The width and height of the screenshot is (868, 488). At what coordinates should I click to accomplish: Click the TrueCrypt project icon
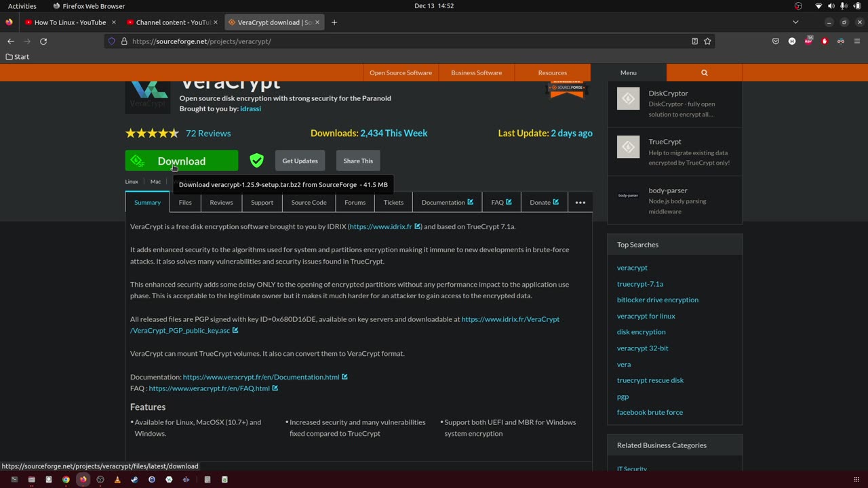(x=628, y=147)
